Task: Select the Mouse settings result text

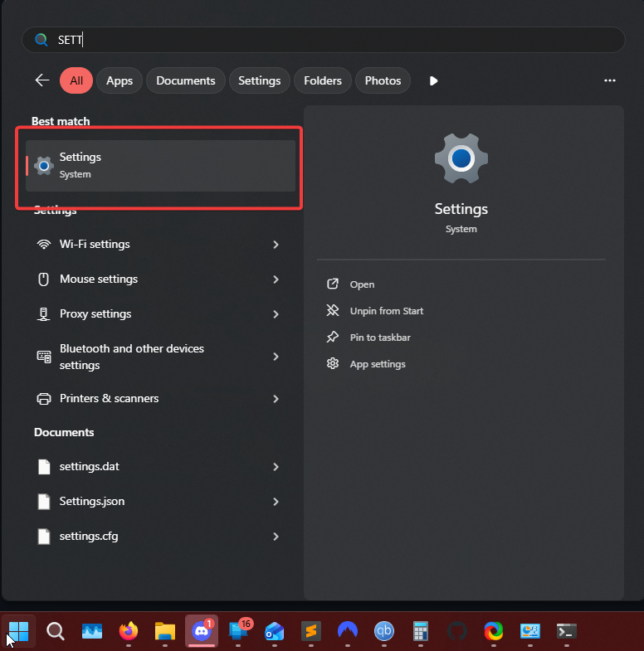Action: 99,279
